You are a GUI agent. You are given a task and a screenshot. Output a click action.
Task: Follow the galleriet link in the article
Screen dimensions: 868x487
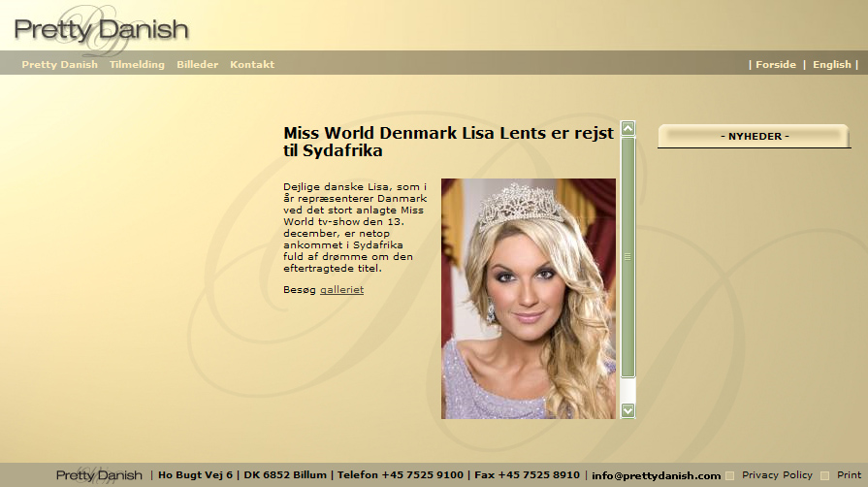(x=341, y=290)
